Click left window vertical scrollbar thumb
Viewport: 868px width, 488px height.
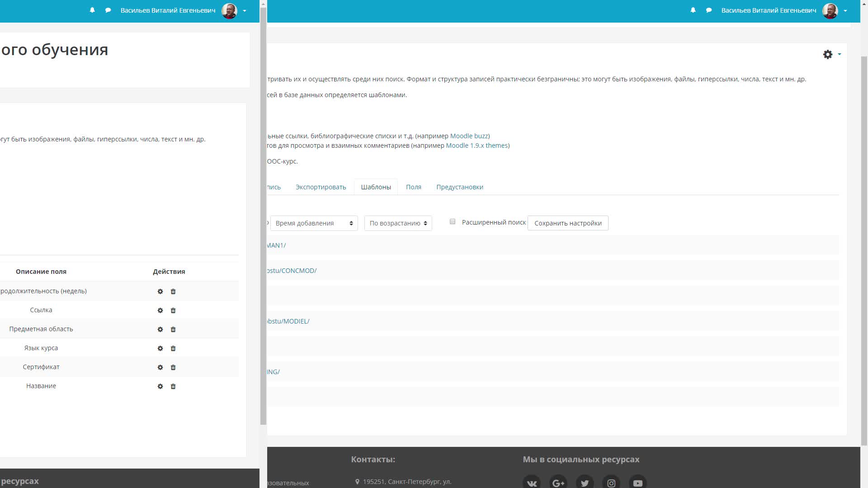[263, 217]
